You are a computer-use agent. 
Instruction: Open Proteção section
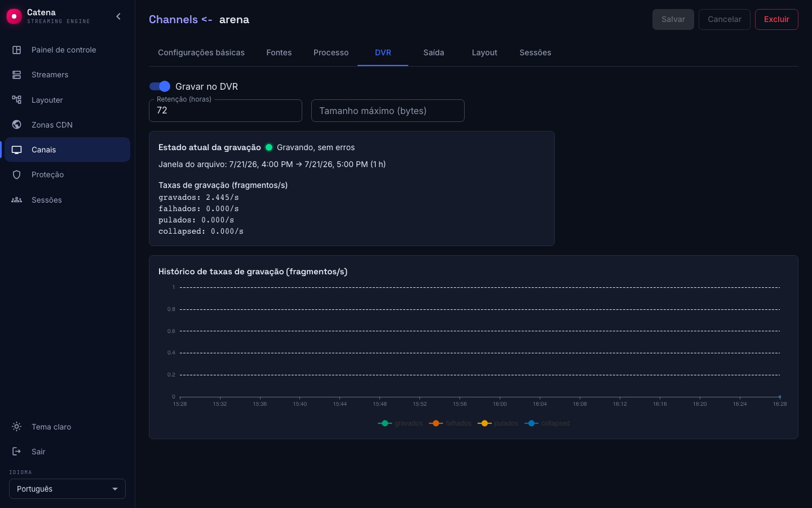[x=67, y=174]
